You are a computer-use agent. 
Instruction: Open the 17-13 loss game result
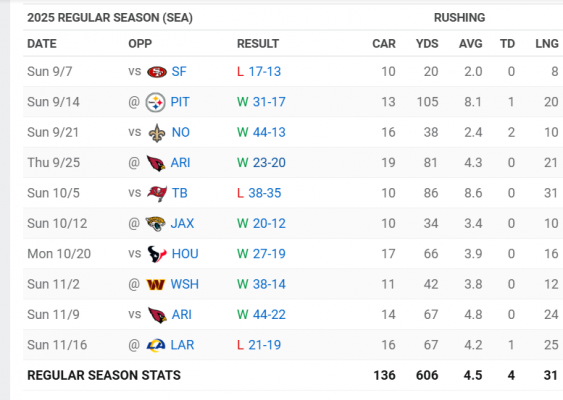tap(265, 72)
